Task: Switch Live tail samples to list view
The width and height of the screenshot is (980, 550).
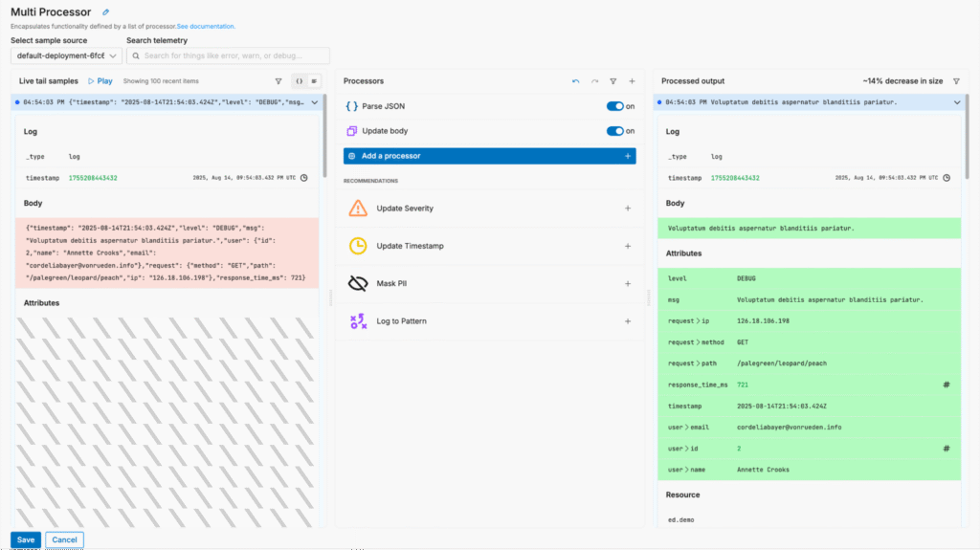Action: click(x=314, y=81)
